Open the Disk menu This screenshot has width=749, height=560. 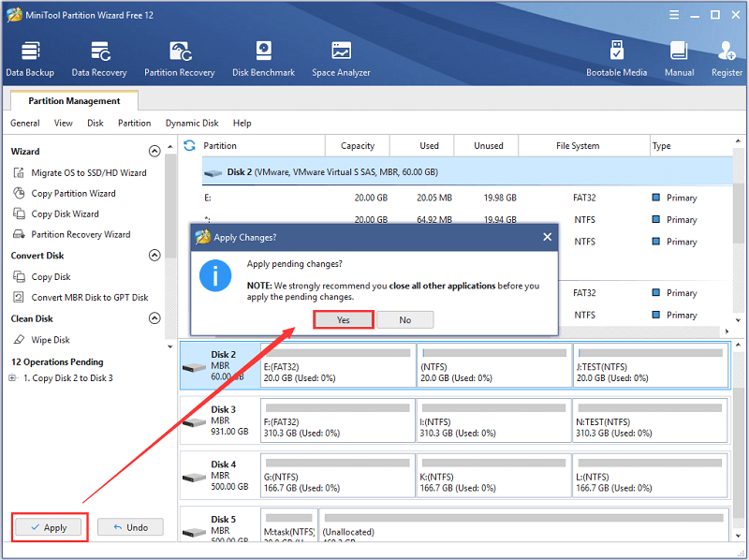coord(95,124)
